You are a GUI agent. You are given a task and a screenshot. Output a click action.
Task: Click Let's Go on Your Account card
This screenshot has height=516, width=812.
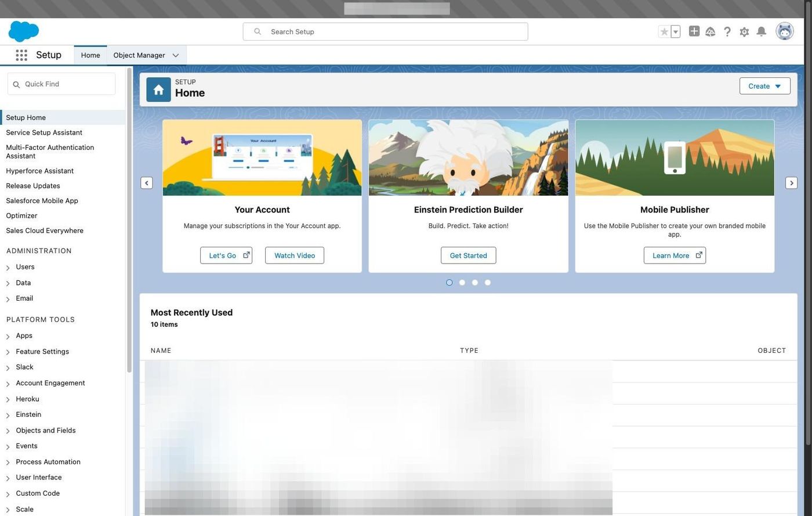pos(226,255)
